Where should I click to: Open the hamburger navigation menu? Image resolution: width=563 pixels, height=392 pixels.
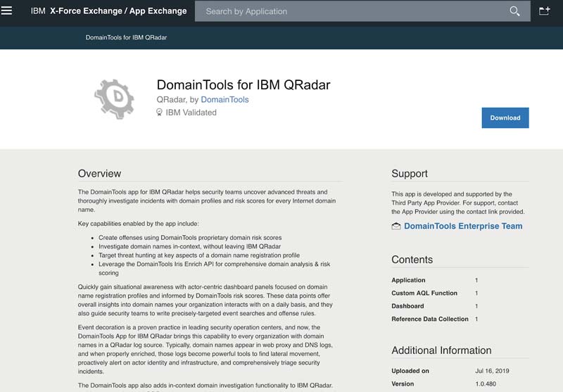coord(6,11)
